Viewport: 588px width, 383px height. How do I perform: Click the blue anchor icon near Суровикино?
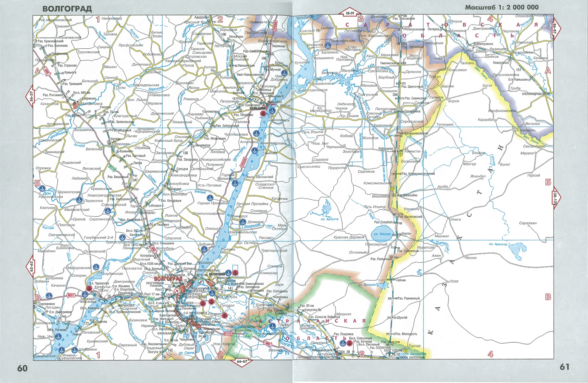tap(49, 296)
